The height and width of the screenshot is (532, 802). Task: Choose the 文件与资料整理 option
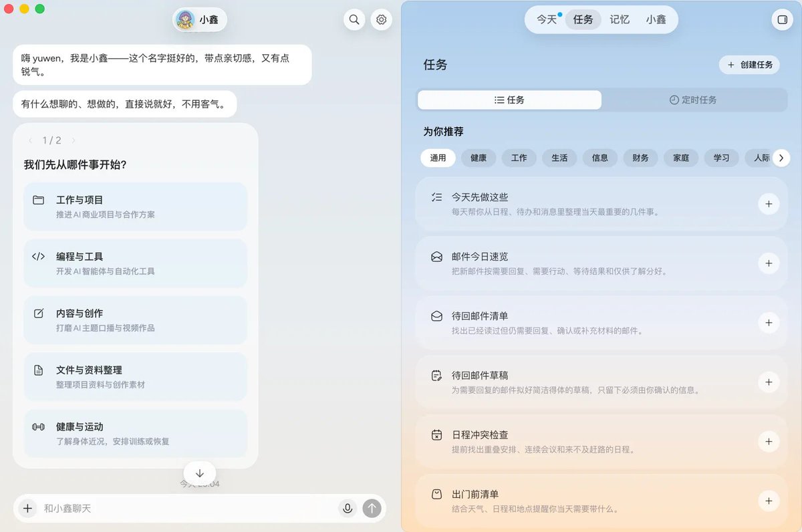click(136, 377)
